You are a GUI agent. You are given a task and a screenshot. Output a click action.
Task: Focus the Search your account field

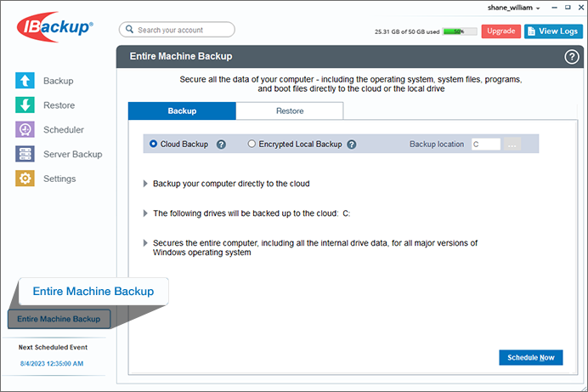click(x=177, y=29)
